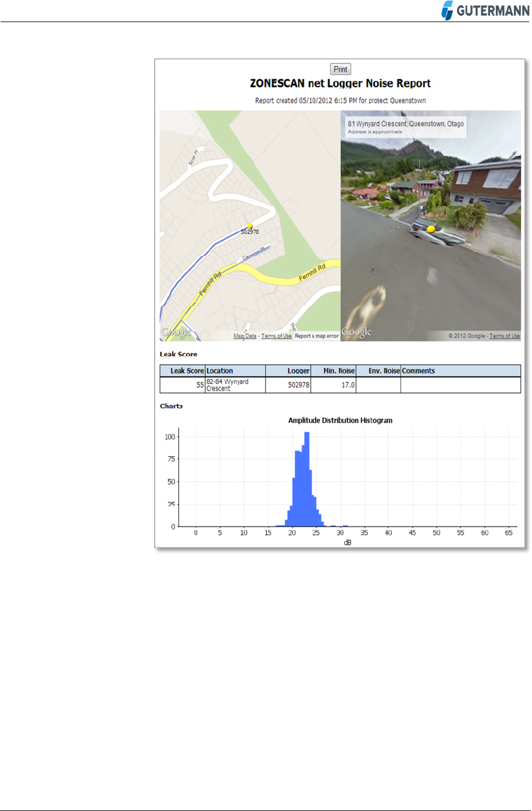The width and height of the screenshot is (532, 811).
Task: Click Report a map error link
Action: [x=317, y=336]
